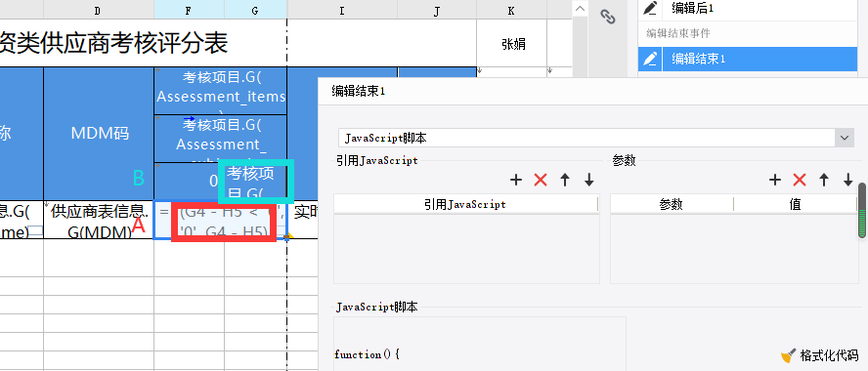Click the 参数 column header
This screenshot has height=371, width=868.
672,205
